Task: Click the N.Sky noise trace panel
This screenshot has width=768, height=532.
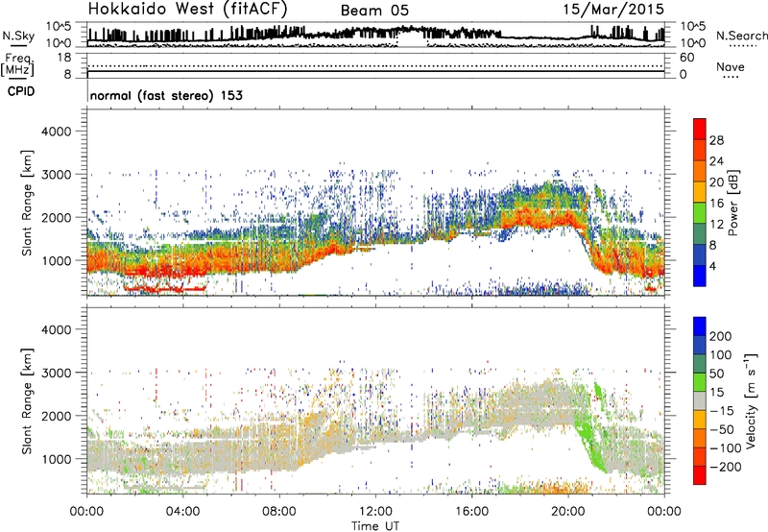Action: tap(375, 35)
